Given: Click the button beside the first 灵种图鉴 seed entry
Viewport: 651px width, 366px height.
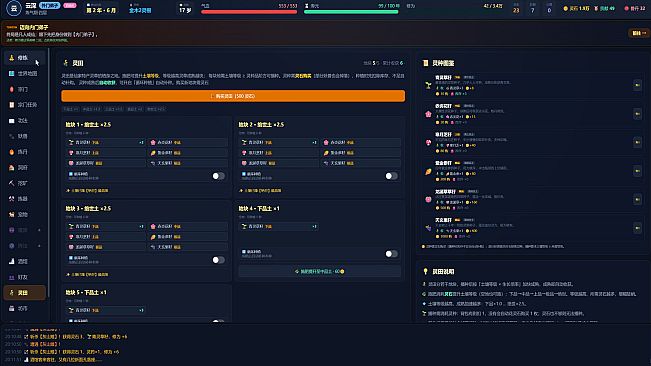Looking at the screenshot, I should click(637, 85).
